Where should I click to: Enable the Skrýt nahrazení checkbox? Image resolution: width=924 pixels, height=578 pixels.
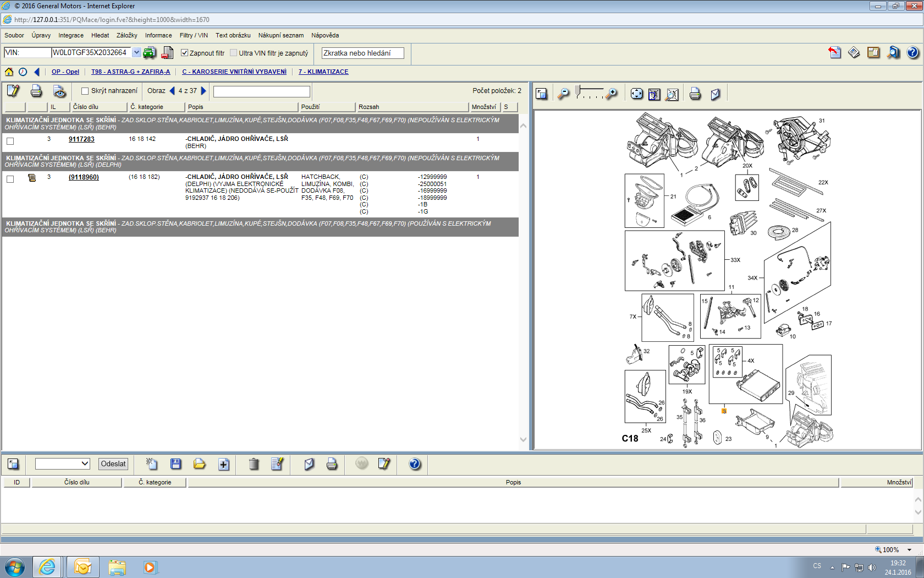85,91
